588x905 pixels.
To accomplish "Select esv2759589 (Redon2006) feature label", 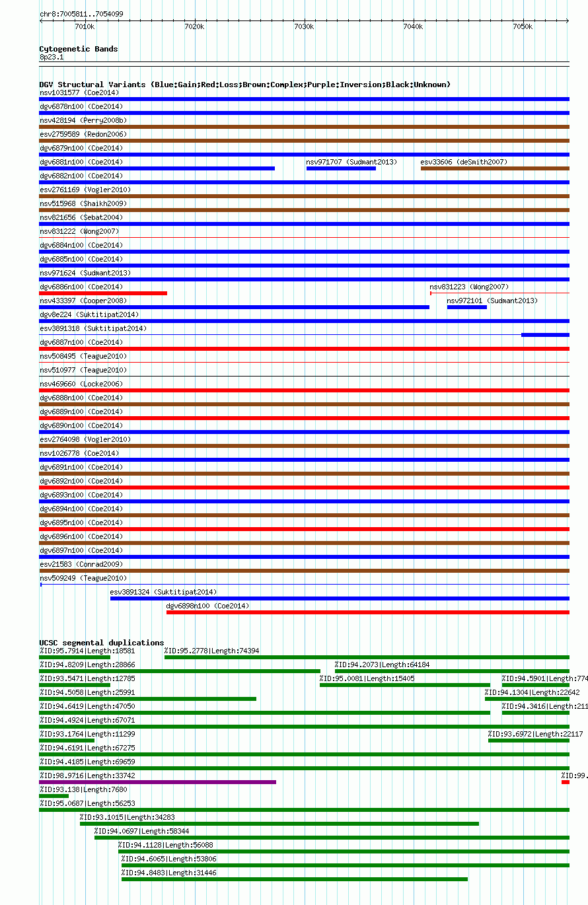I will point(83,134).
